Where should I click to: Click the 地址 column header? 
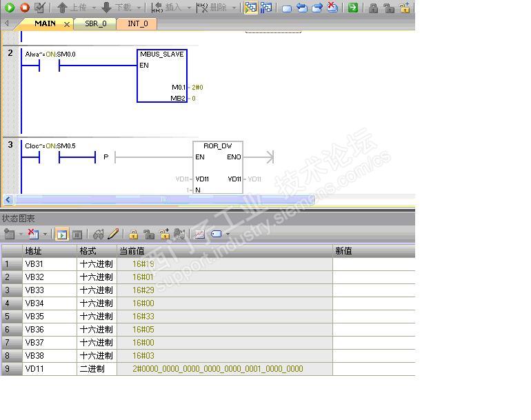50,251
